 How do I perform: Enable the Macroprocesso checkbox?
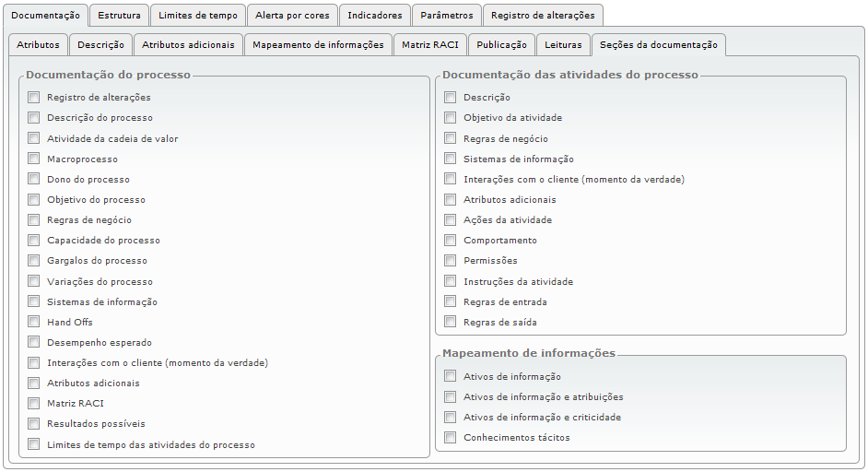click(x=34, y=159)
